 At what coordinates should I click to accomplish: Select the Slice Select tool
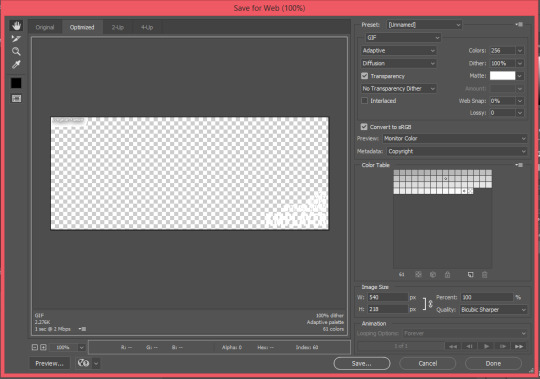tap(16, 39)
